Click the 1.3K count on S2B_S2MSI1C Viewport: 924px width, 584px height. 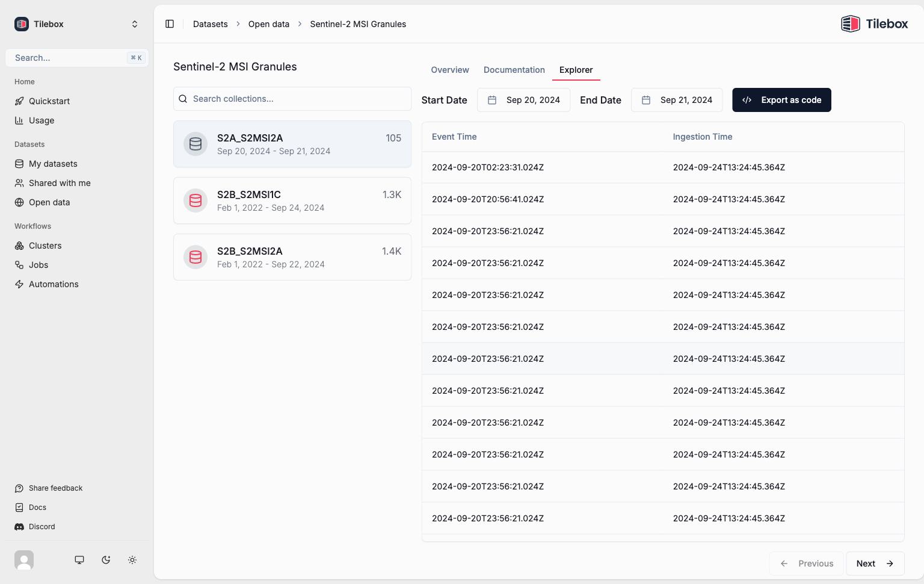(392, 194)
